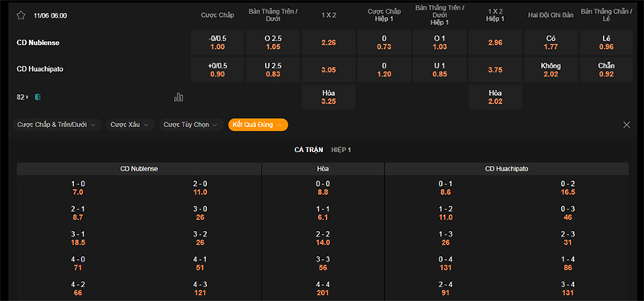The height and width of the screenshot is (301, 644).
Task: Mark the match as favorite with star icon
Action: pos(21,15)
